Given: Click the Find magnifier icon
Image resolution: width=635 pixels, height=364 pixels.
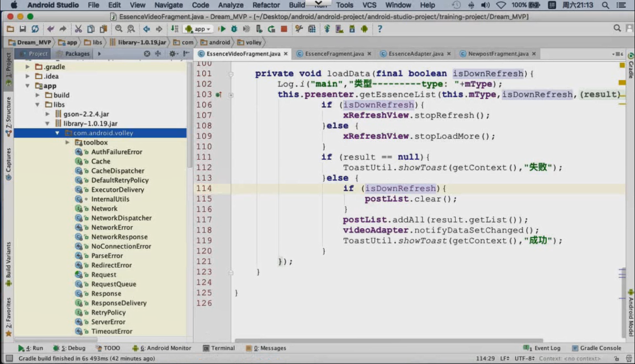Looking at the screenshot, I should tap(119, 29).
